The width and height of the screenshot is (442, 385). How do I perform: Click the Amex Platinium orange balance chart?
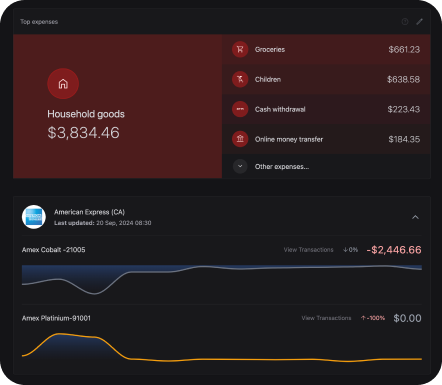click(x=222, y=347)
